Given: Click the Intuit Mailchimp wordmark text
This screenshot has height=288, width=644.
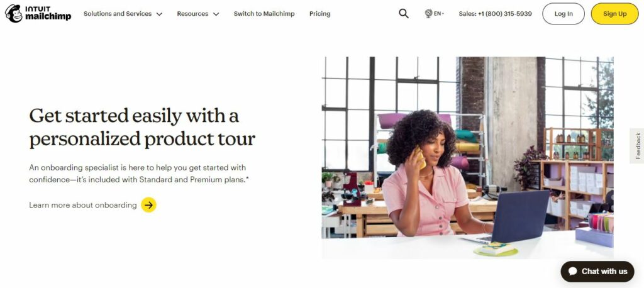Looking at the screenshot, I should pyautogui.click(x=48, y=13).
